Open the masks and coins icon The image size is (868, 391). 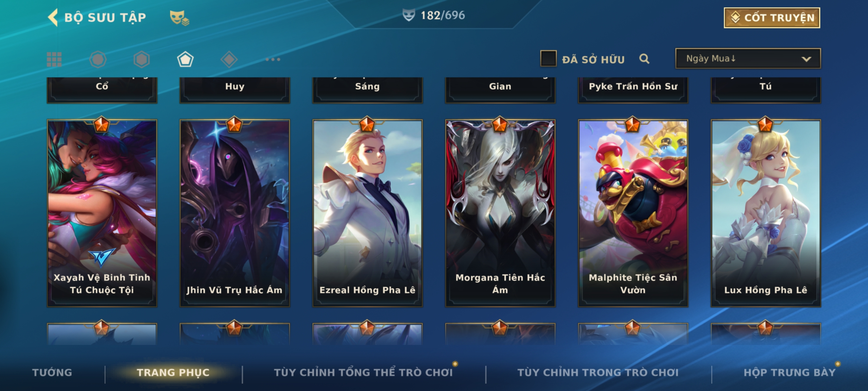[x=180, y=18]
